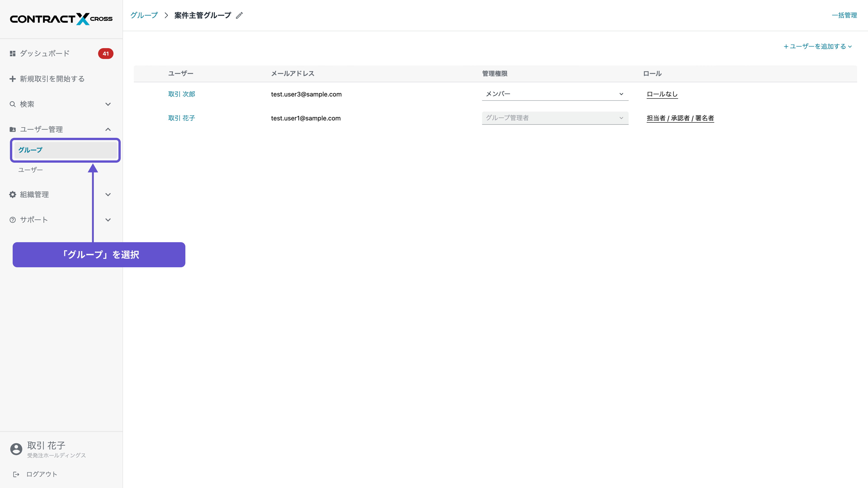This screenshot has height=488, width=868.
Task: Click the logout arrow icon
Action: 16,474
